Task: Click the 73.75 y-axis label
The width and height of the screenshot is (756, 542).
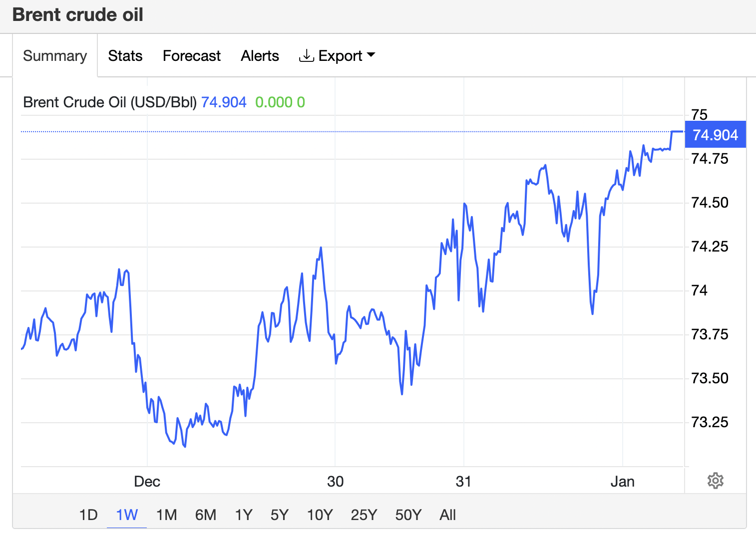Action: pyautogui.click(x=710, y=334)
